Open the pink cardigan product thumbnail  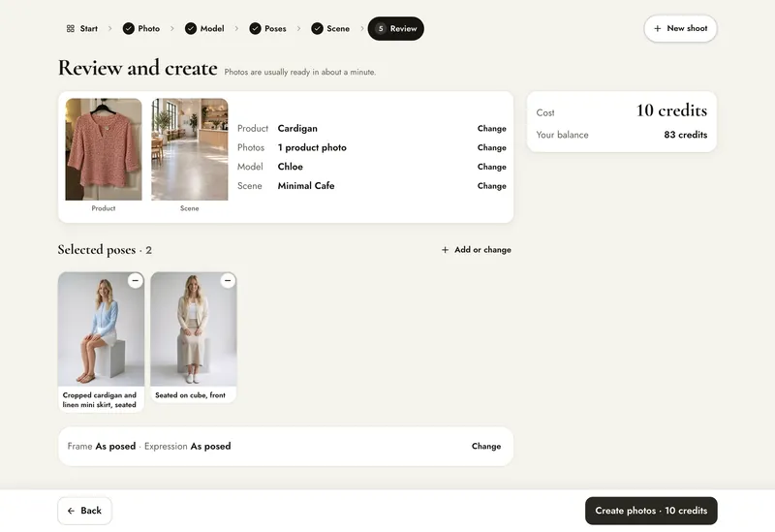coord(104,149)
